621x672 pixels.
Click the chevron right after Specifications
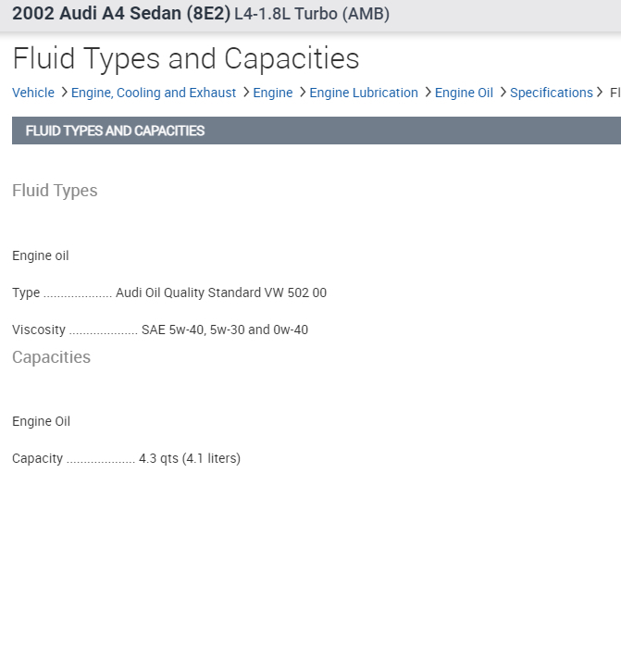click(x=600, y=93)
